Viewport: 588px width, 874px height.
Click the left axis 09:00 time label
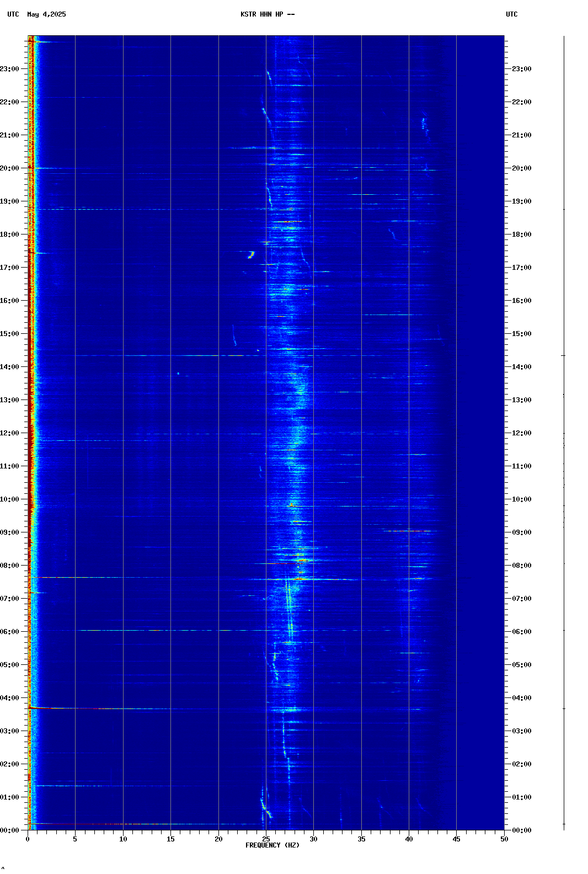(x=9, y=532)
